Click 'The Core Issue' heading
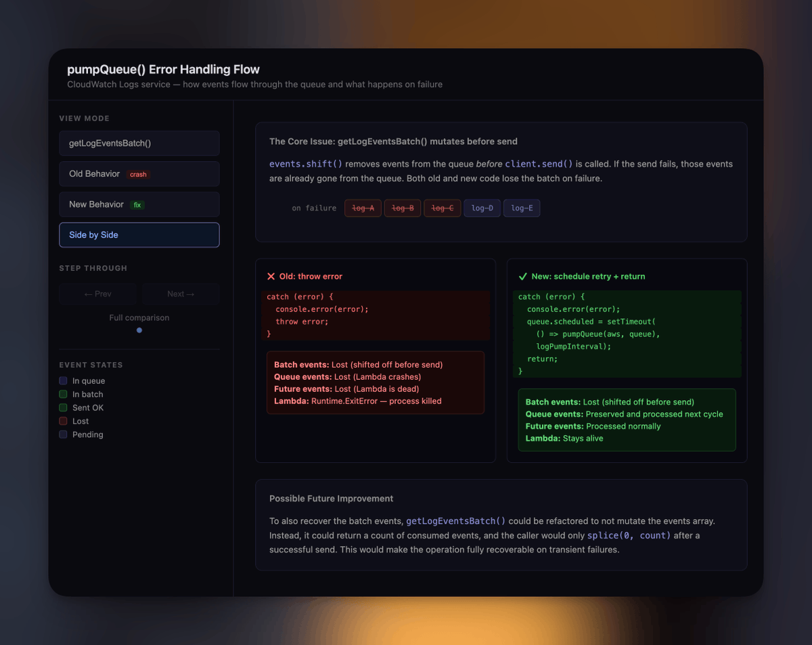812x645 pixels. (393, 141)
